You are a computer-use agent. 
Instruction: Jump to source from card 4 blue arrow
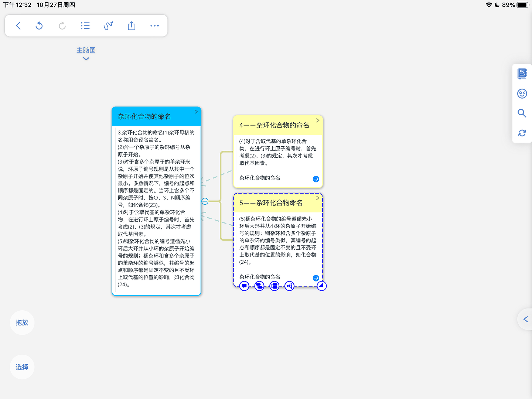[x=316, y=179]
